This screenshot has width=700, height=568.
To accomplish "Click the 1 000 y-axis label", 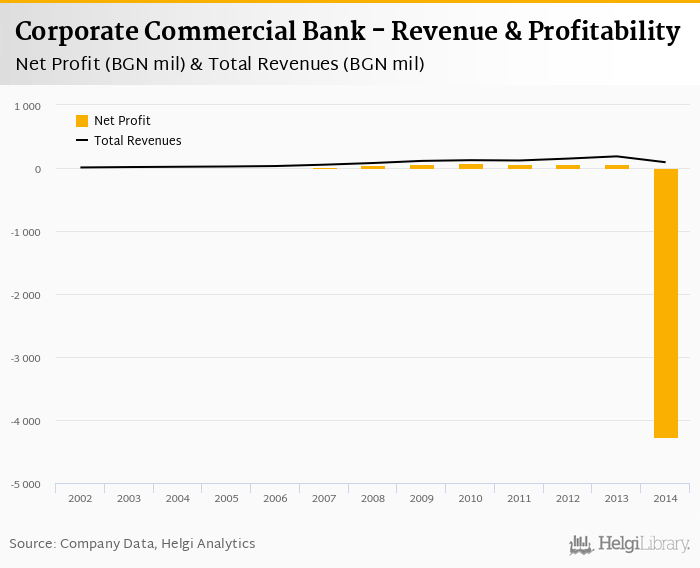I will point(27,106).
